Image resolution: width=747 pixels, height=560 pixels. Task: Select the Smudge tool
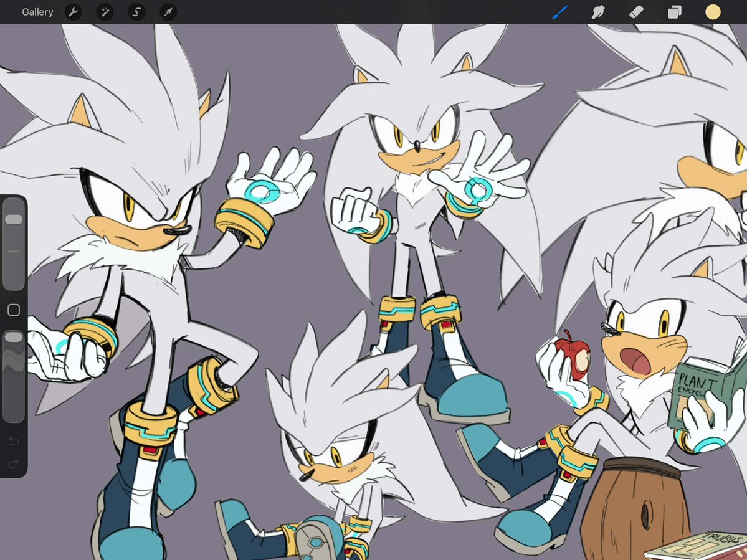597,12
